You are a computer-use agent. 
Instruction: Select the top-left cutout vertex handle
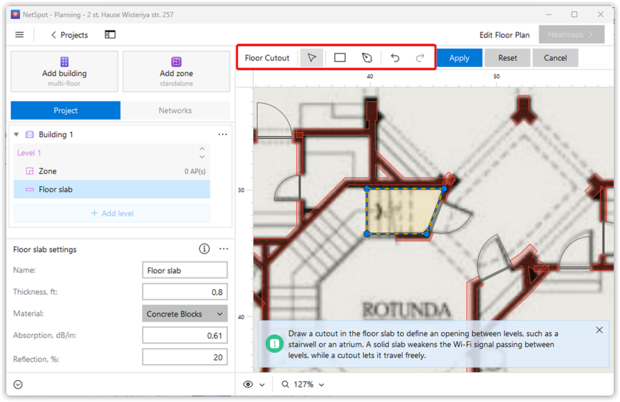367,189
